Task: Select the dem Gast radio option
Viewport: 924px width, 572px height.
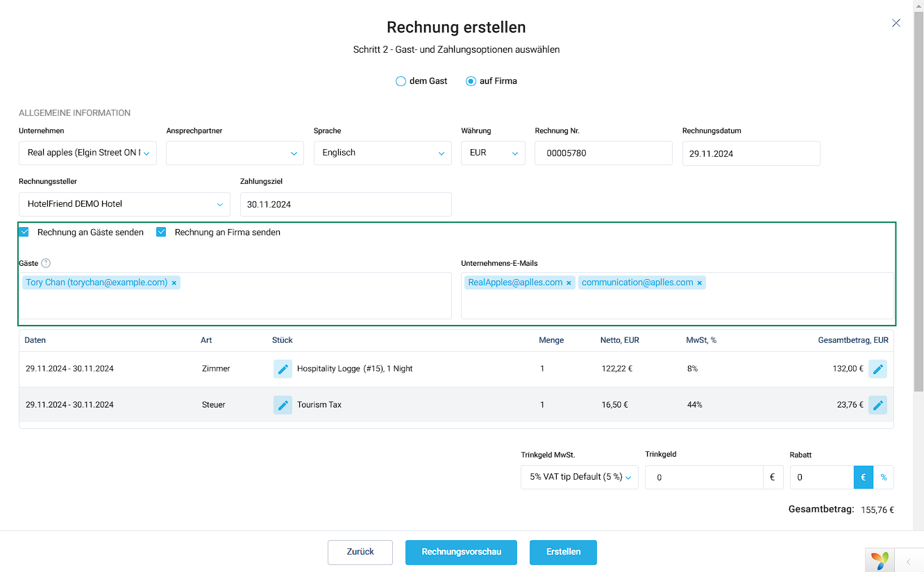Action: 401,81
